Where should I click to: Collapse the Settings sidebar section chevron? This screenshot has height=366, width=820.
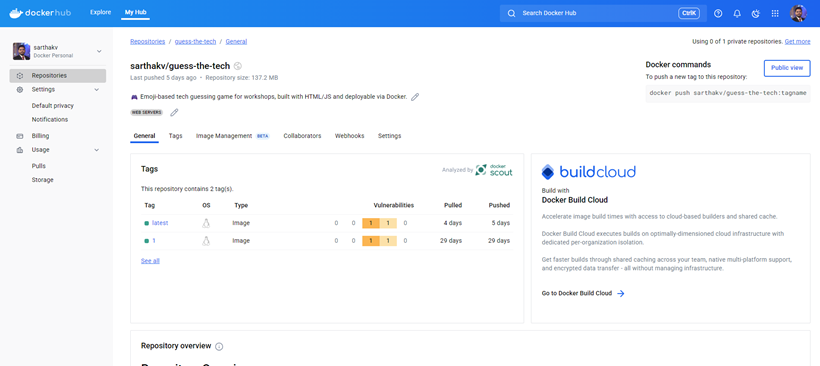pyautogui.click(x=96, y=89)
